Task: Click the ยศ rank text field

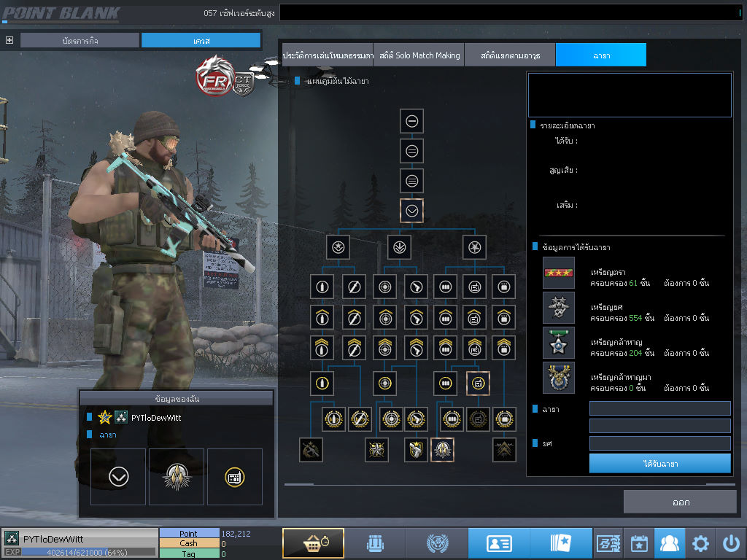Action: pyautogui.click(x=659, y=443)
